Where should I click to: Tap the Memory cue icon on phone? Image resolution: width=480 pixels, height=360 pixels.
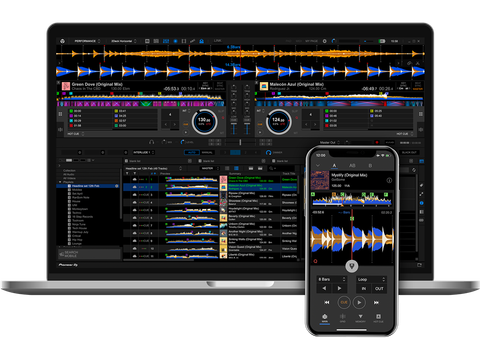point(360,318)
